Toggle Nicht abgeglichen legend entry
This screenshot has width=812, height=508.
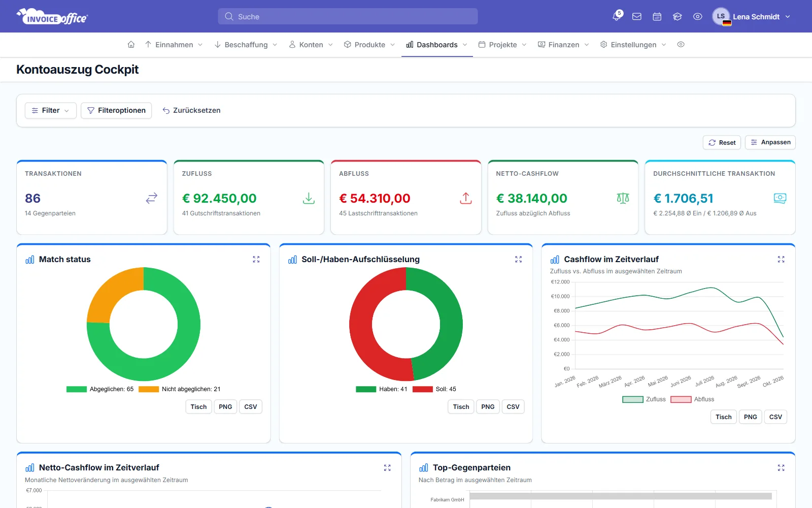tap(180, 389)
